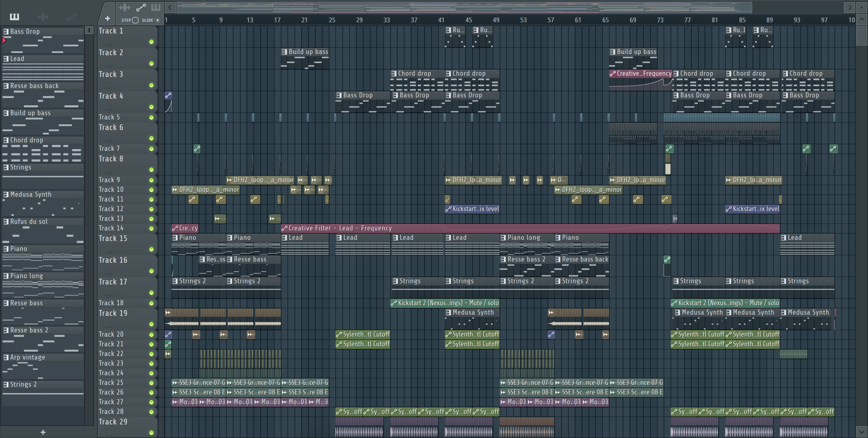This screenshot has height=438, width=868.
Task: Toggle the SLIDE option
Action: point(157,20)
